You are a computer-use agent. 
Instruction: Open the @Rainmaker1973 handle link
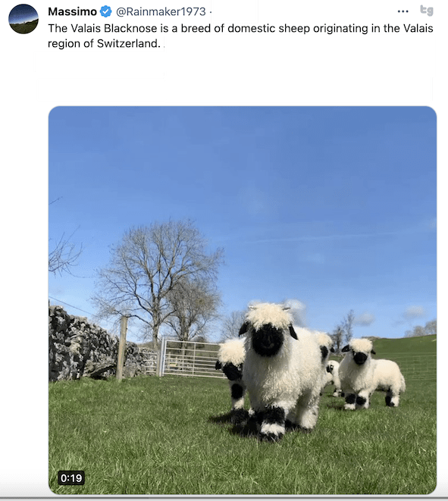pos(161,12)
